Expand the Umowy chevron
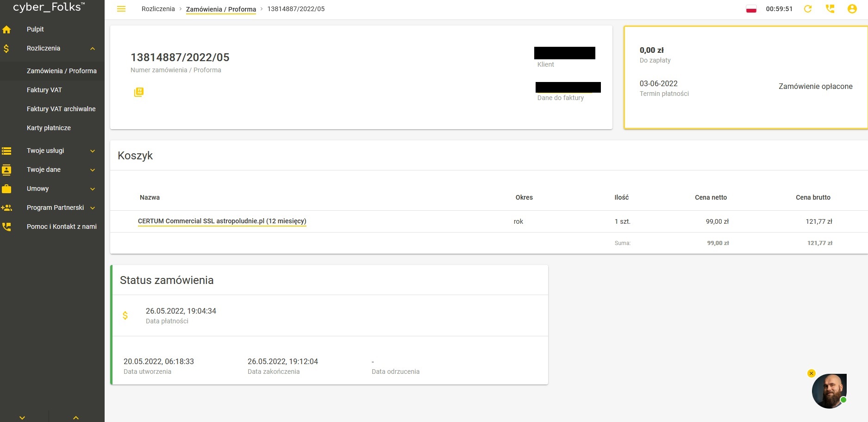 point(93,189)
